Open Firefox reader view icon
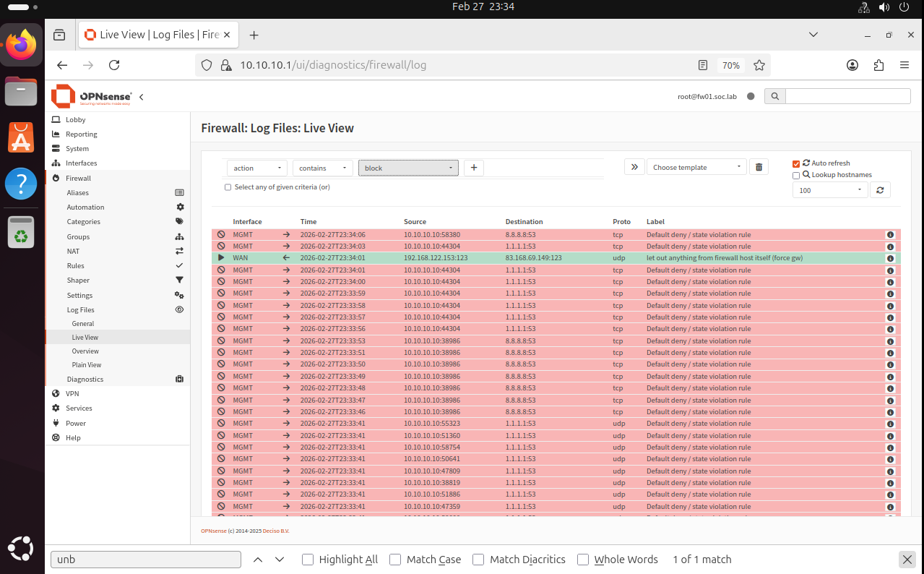 (703, 65)
